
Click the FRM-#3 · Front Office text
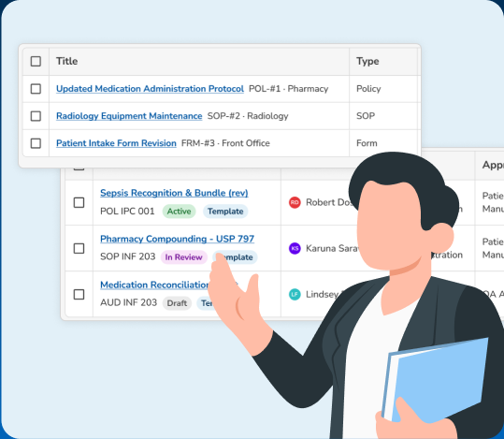(x=225, y=143)
